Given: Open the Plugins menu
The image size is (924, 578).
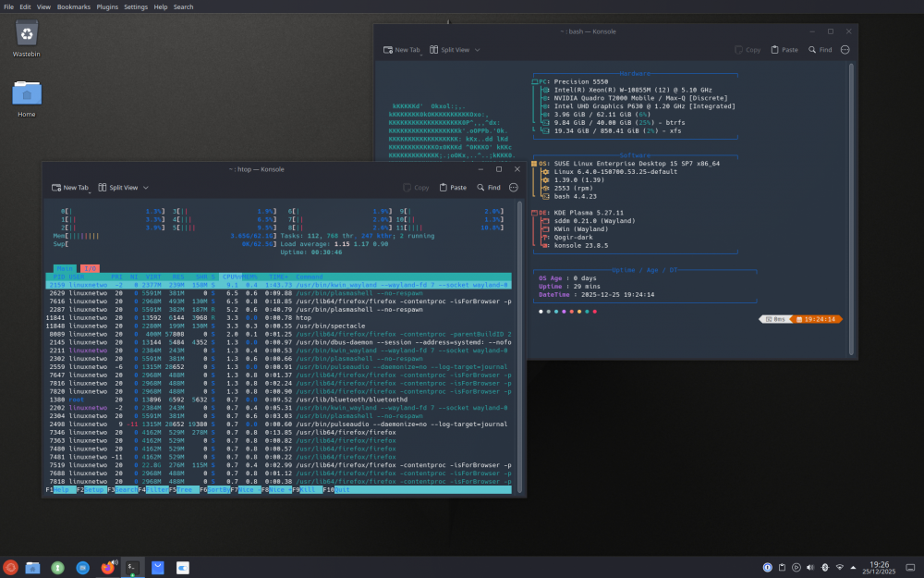Looking at the screenshot, I should pyautogui.click(x=107, y=6).
